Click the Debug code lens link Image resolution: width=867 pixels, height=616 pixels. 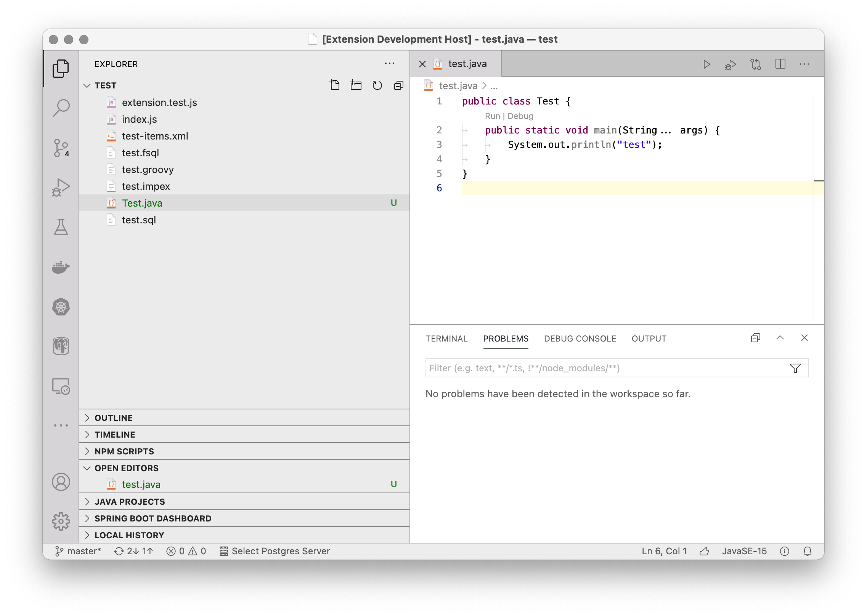[x=520, y=116]
